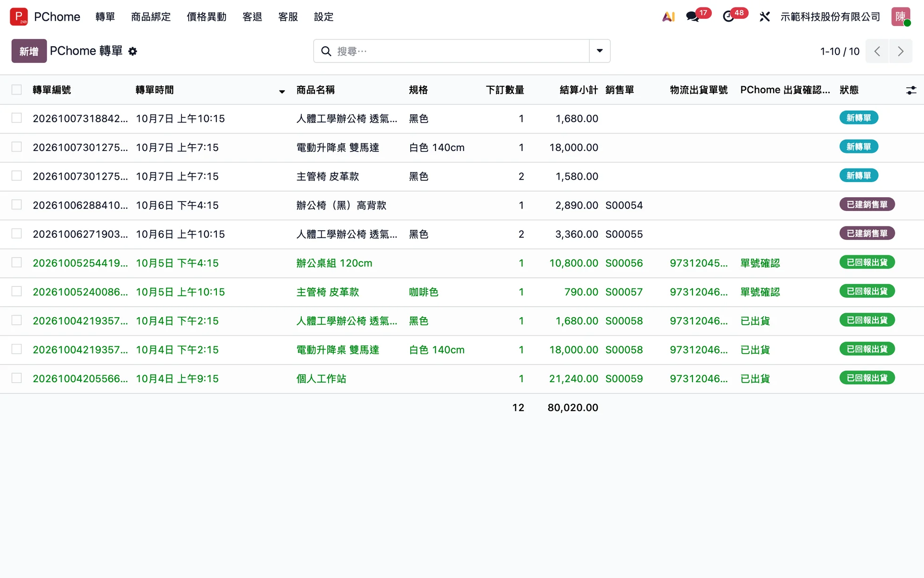Click the PChome app name
This screenshot has width=924, height=578.
click(57, 17)
